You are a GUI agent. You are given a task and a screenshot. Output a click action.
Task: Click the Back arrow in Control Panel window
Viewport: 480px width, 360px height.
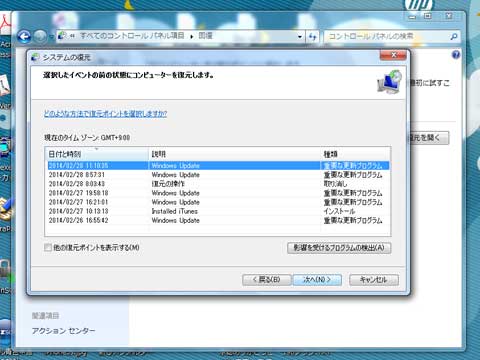[x=24, y=36]
